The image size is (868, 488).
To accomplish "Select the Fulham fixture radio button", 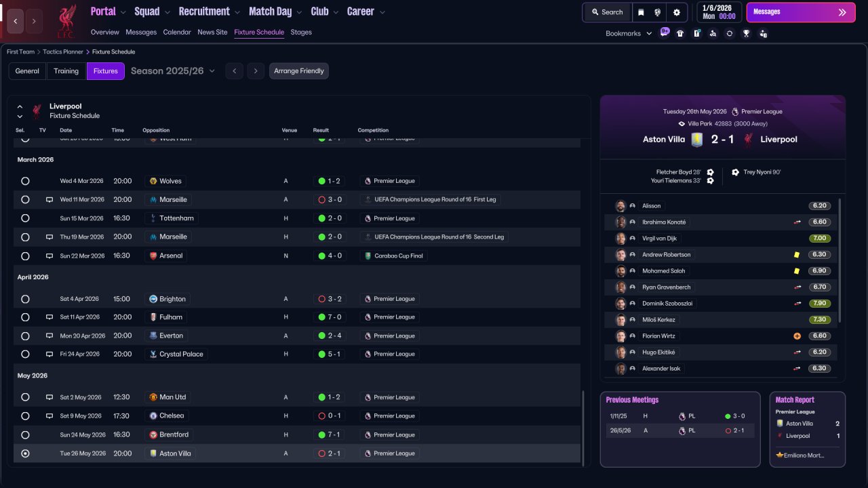I will (x=25, y=317).
